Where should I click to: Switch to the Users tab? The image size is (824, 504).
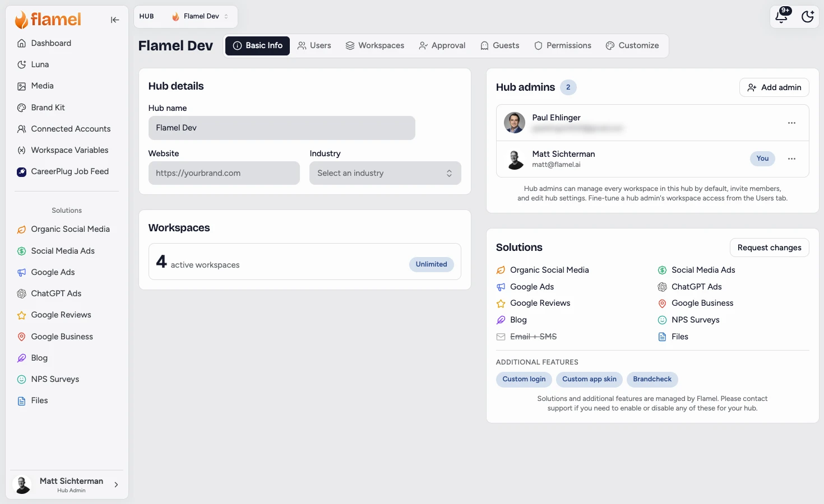(314, 45)
